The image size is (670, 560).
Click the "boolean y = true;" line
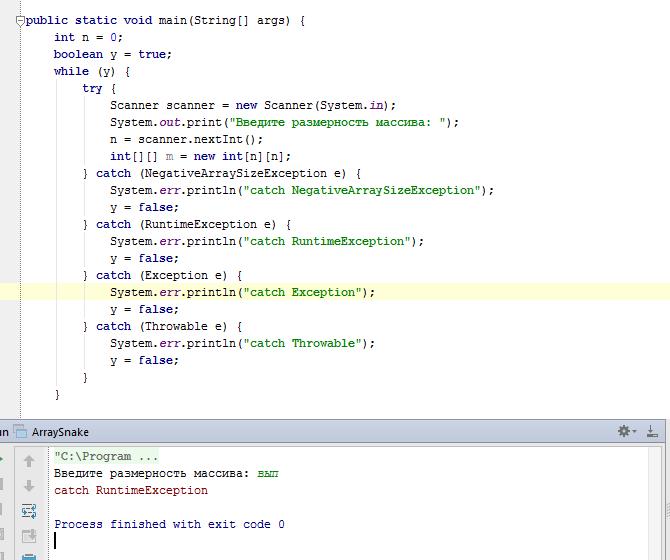[x=113, y=55]
